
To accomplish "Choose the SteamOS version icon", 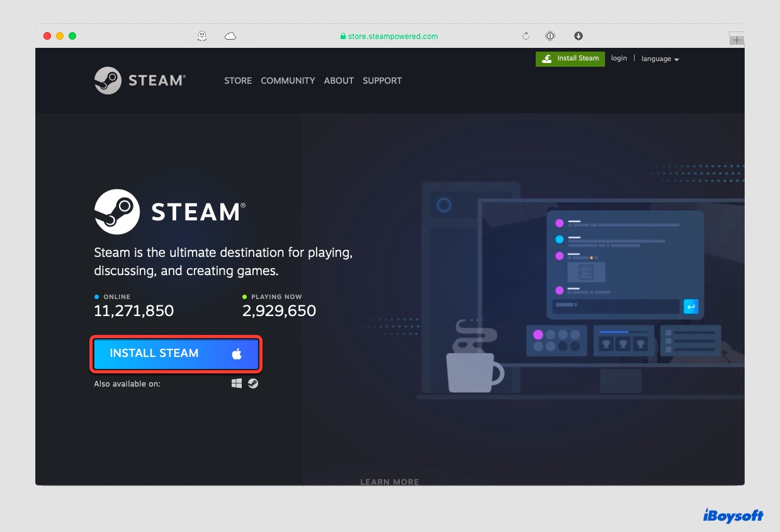I will [x=253, y=383].
